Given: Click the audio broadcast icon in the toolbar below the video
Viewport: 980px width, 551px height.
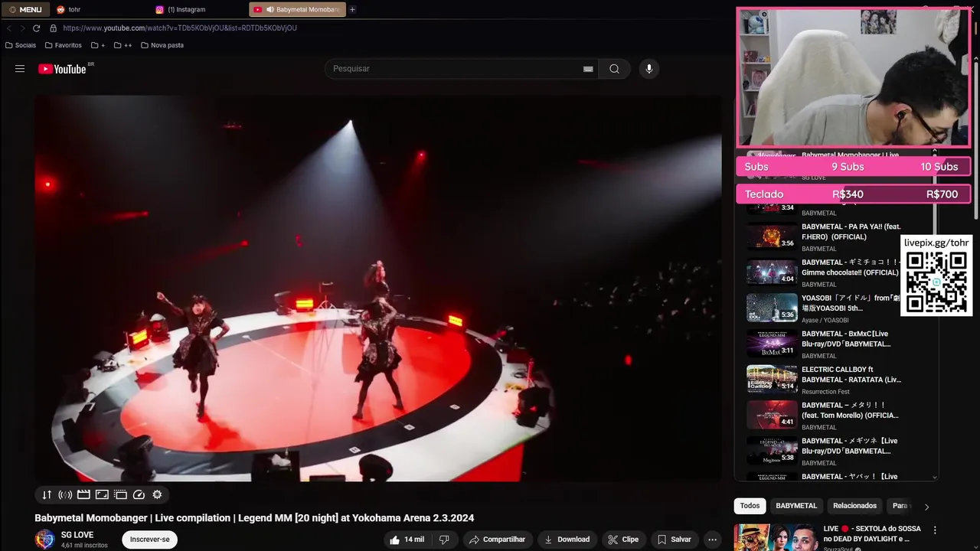Looking at the screenshot, I should (x=65, y=494).
